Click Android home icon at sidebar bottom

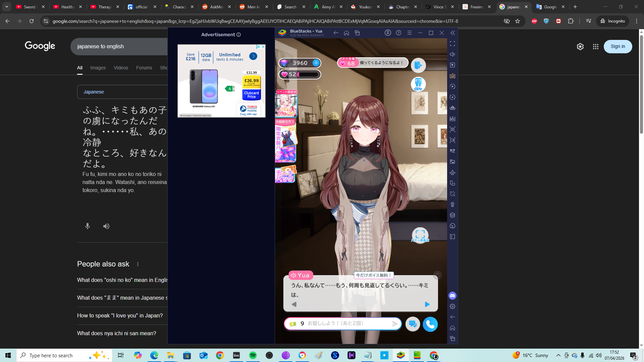point(452,328)
